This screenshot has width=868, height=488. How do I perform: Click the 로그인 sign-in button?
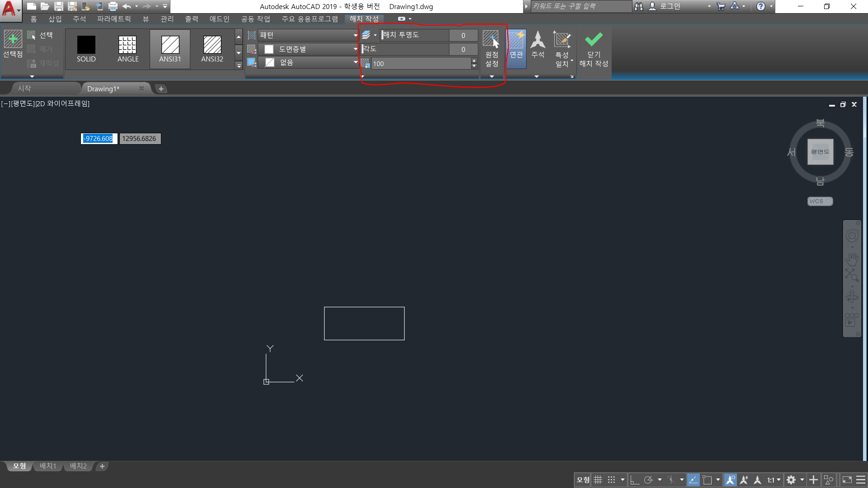click(x=669, y=6)
